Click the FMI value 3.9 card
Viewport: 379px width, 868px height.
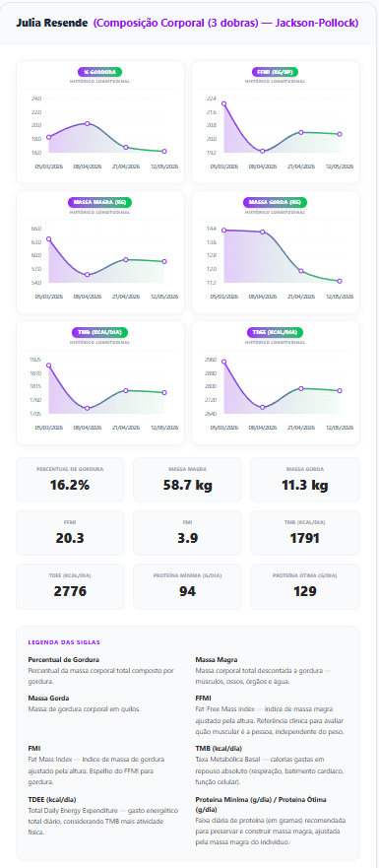188,533
